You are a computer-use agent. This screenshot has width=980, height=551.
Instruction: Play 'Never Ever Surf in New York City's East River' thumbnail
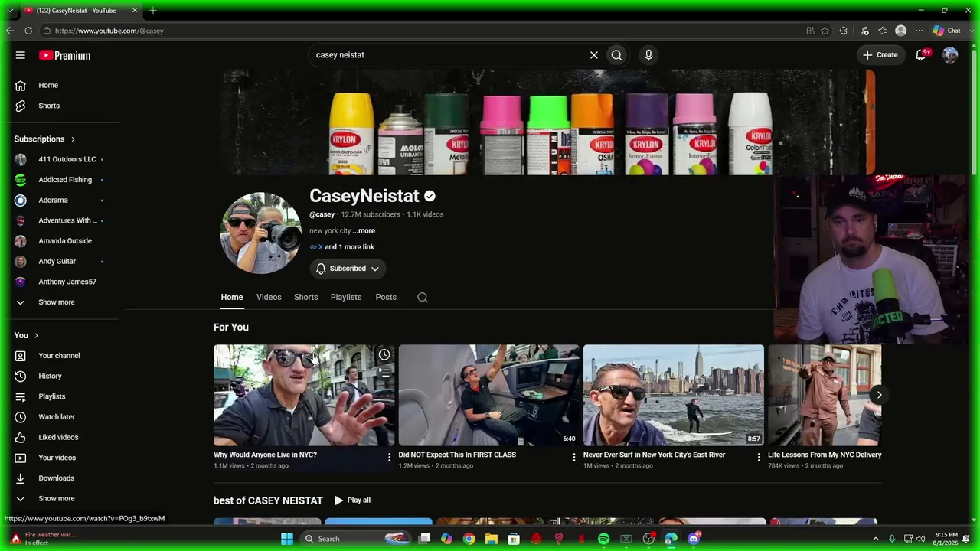[674, 395]
